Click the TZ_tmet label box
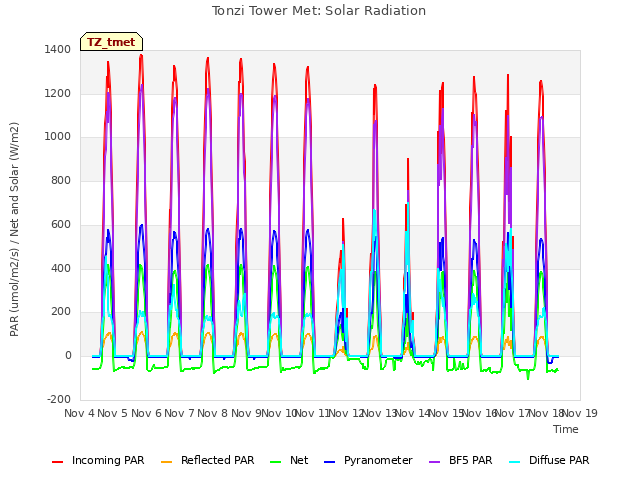640x480 pixels. (x=111, y=42)
